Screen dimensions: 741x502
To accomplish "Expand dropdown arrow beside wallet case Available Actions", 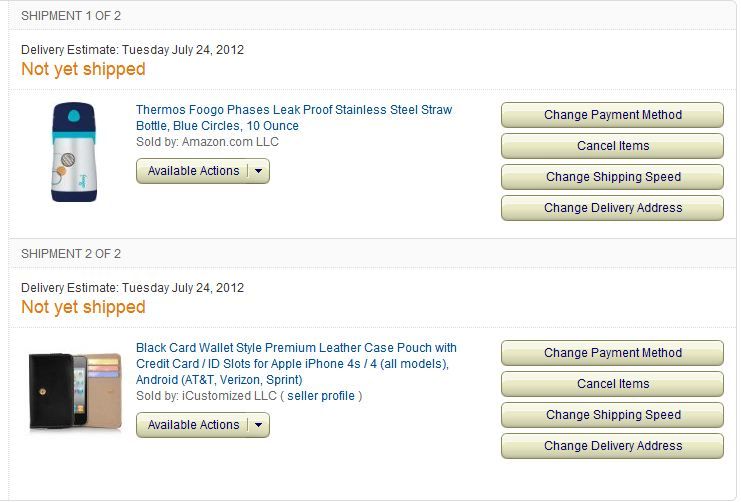I will click(258, 425).
